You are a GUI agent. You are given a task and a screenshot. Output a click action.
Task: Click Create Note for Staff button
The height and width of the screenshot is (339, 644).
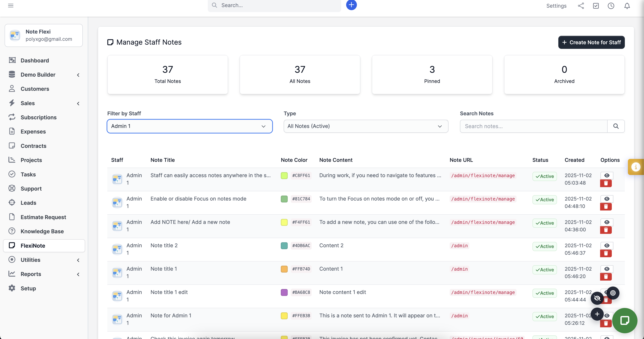591,43
